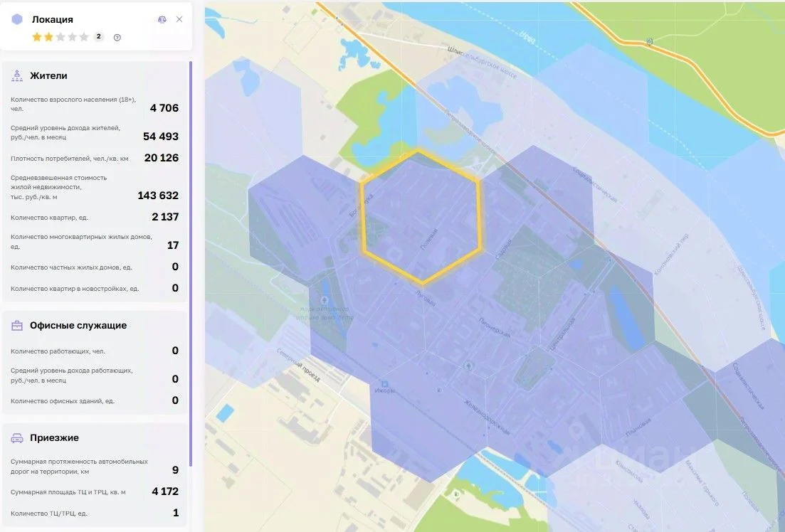785x532 pixels.
Task: Click the zero value for office buildings
Action: click(x=175, y=400)
